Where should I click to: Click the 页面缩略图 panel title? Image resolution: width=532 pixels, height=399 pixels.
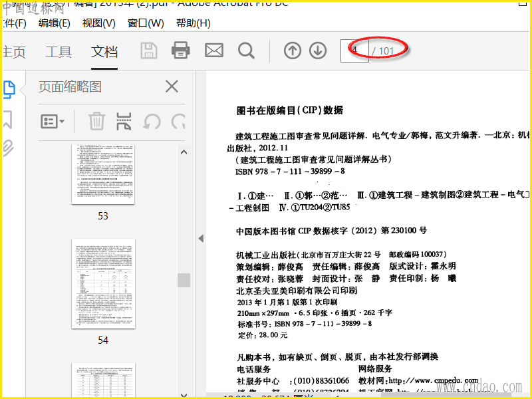(70, 86)
